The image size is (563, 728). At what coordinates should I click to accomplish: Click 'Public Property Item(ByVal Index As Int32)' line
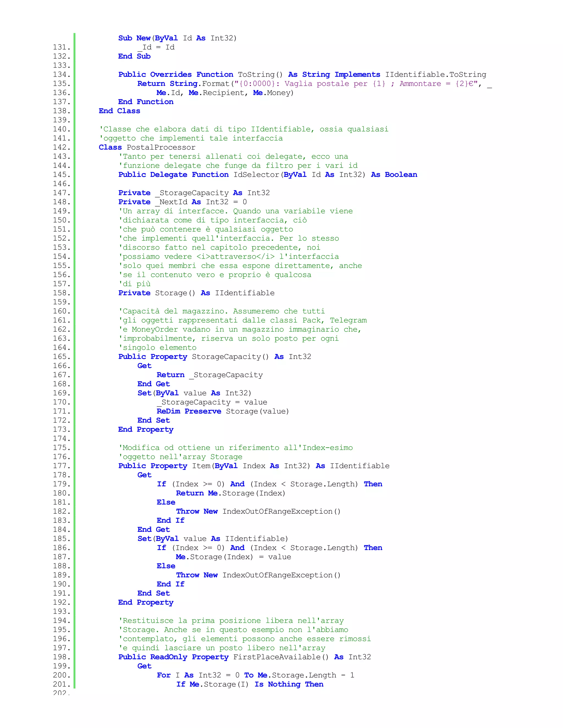pos(254,466)
